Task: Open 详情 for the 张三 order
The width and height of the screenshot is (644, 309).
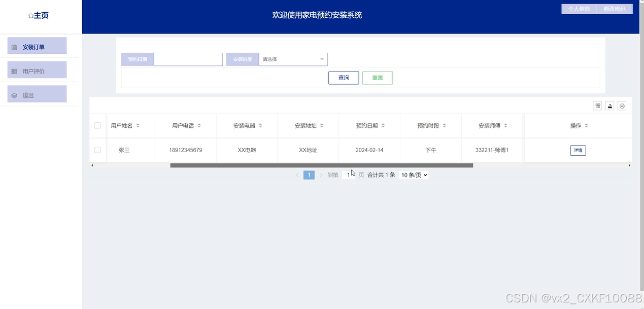Action: tap(578, 151)
